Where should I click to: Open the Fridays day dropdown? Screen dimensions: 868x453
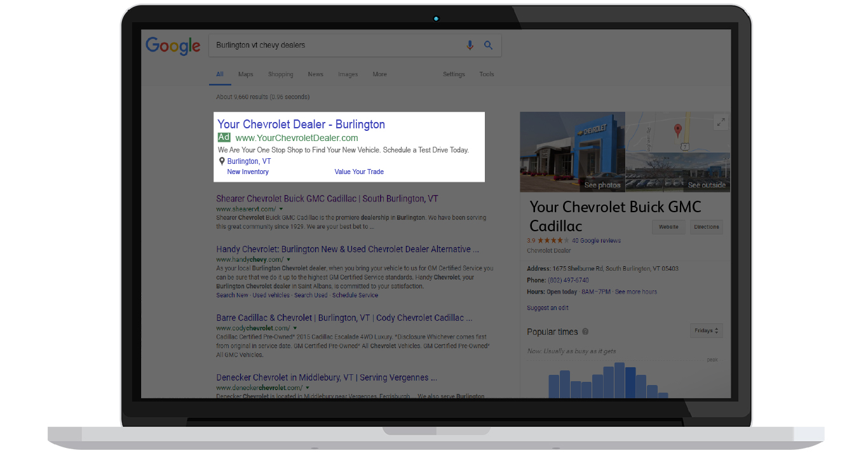pos(707,331)
